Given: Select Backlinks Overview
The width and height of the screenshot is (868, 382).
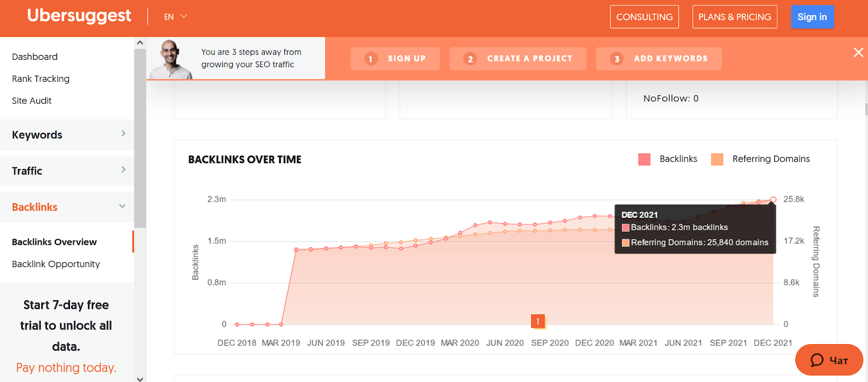Looking at the screenshot, I should (x=54, y=242).
